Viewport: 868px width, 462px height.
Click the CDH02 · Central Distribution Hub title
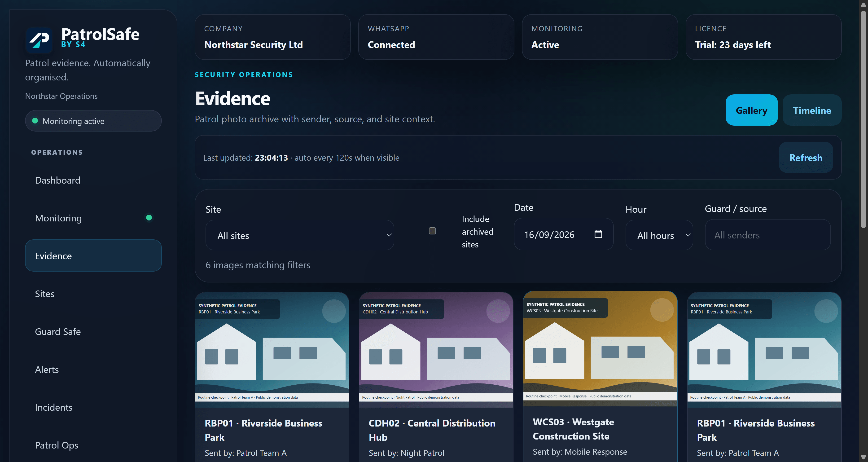432,430
